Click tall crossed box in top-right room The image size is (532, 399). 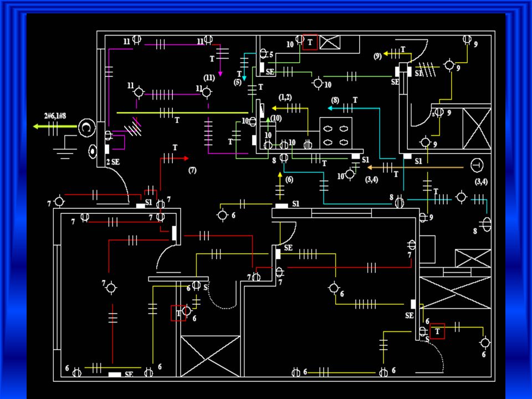477,129
